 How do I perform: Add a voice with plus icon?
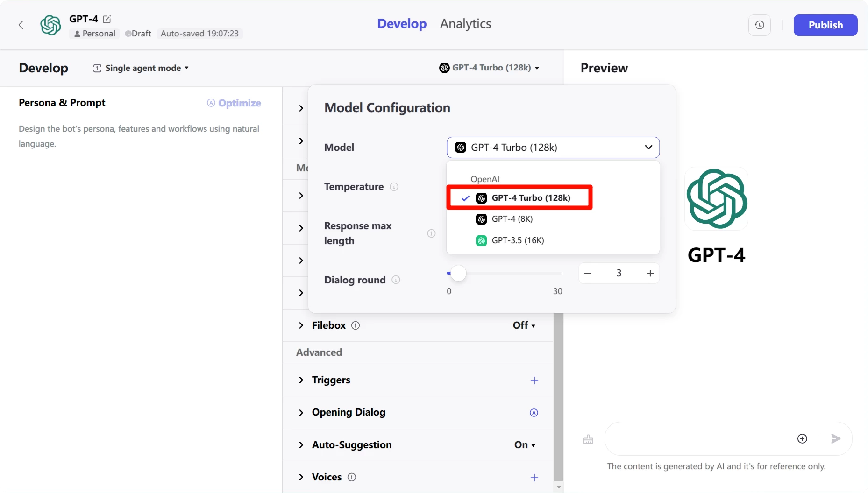point(534,478)
